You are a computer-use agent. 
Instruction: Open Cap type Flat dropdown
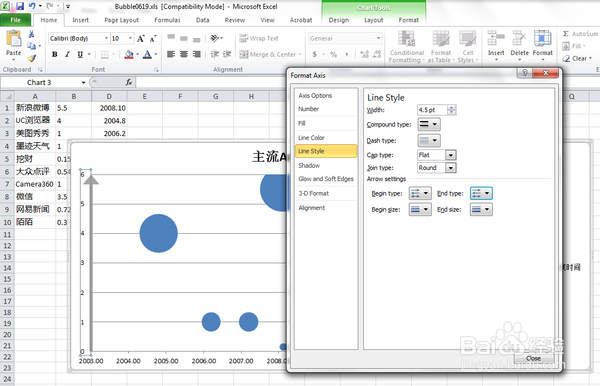click(451, 155)
